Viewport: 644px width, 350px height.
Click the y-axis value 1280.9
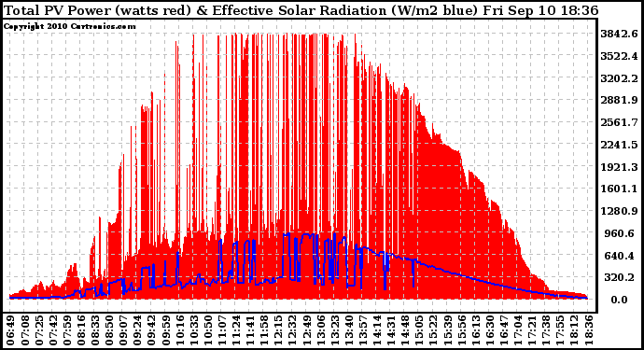coord(619,211)
